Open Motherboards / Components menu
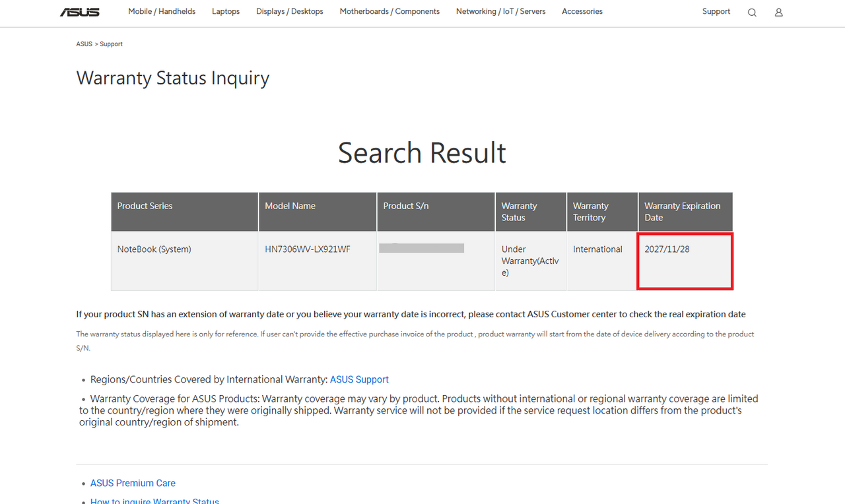The image size is (845, 504). coord(389,11)
